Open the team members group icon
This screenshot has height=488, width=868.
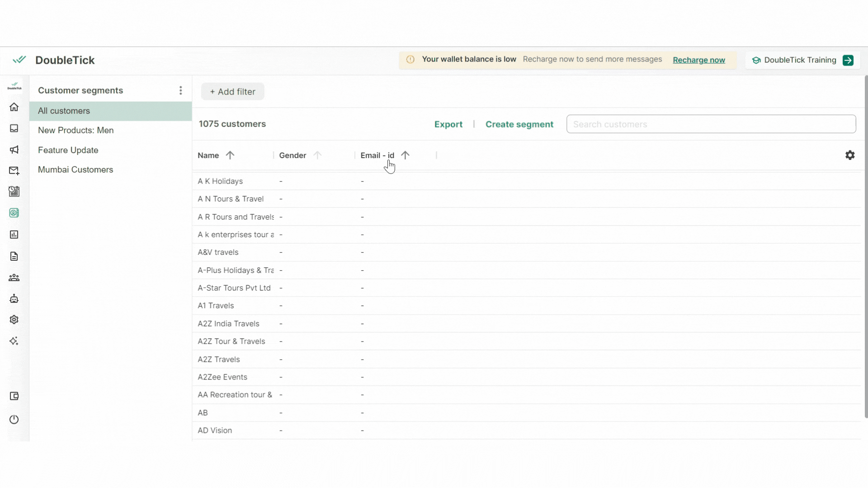pos(14,277)
